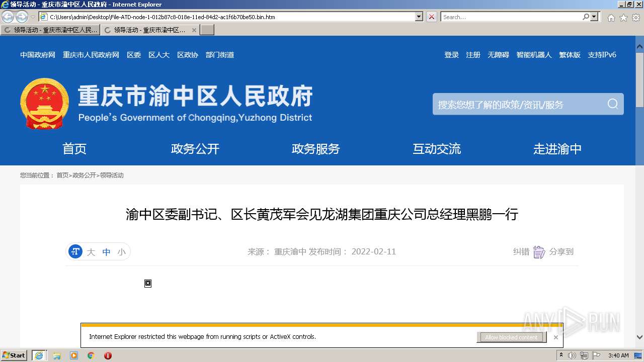This screenshot has height=362, width=644.
Task: Click the broken image placeholder
Action: (148, 284)
